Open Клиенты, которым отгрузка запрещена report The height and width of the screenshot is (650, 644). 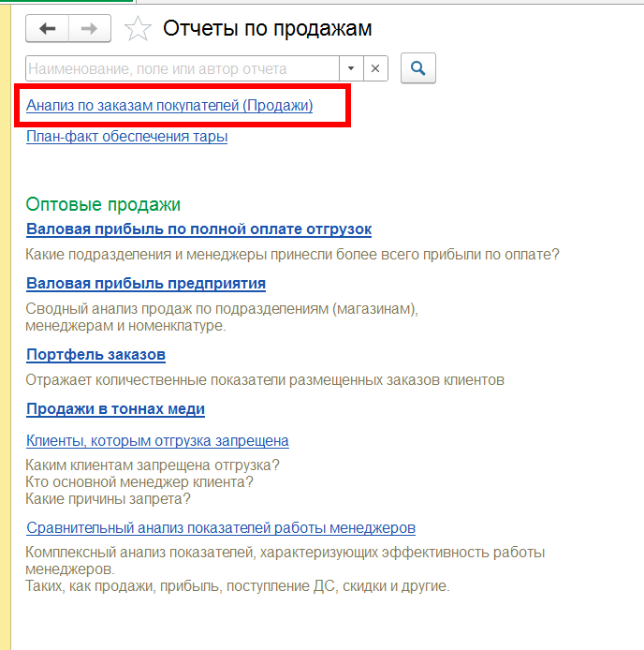157,440
